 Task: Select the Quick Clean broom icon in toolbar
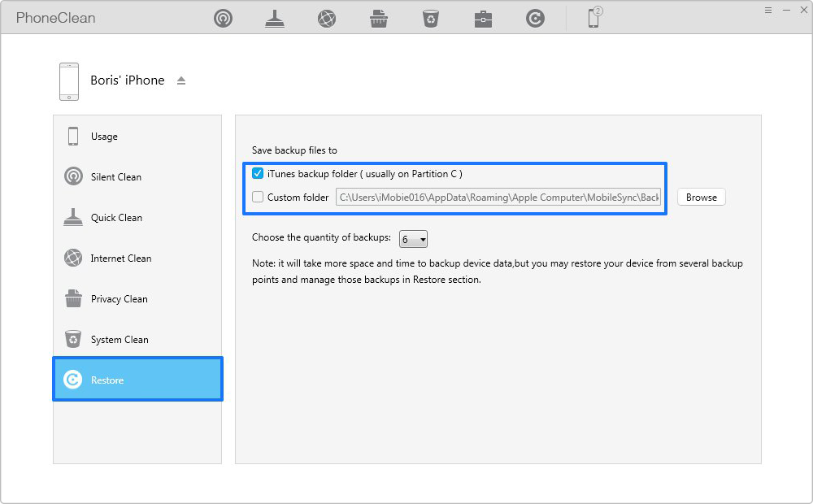tap(275, 19)
